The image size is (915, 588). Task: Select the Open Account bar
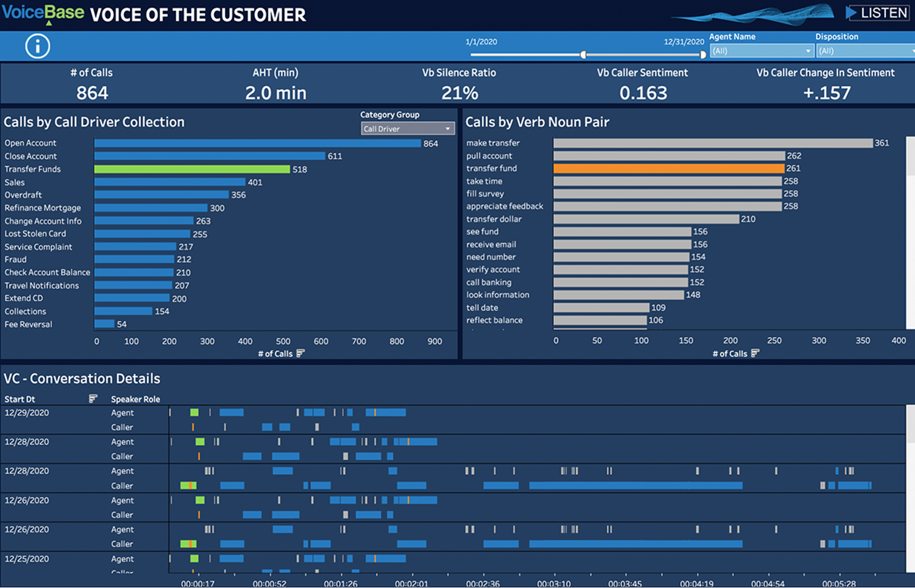click(258, 143)
